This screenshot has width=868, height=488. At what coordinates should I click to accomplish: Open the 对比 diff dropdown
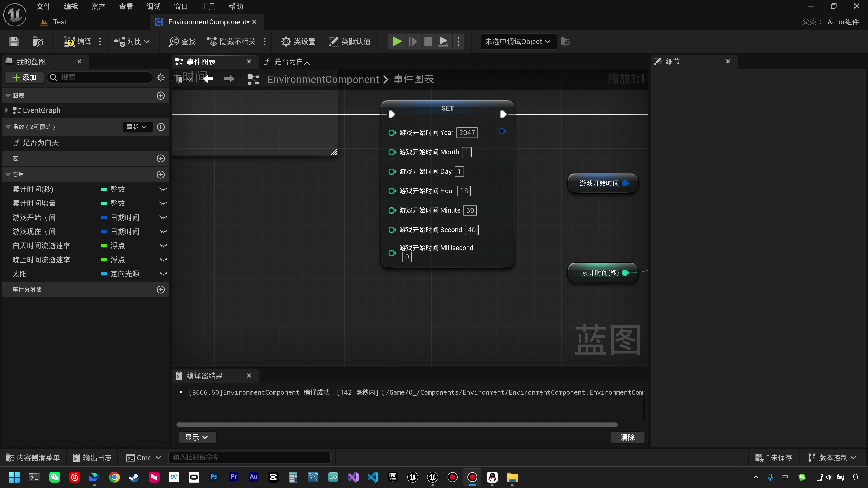coord(132,41)
